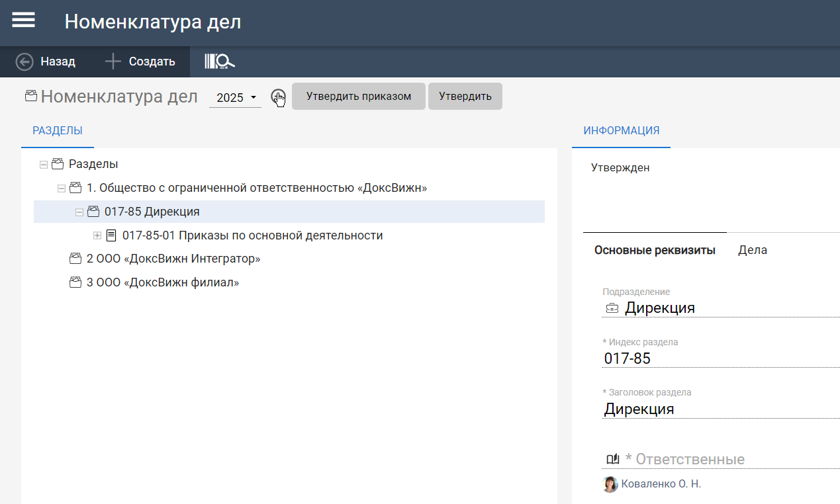Viewport: 840px width, 504px height.
Task: Click the Ответственные directory book icon
Action: point(612,459)
